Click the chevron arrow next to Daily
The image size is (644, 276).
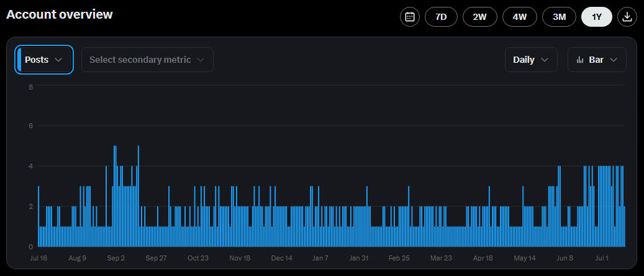point(545,60)
